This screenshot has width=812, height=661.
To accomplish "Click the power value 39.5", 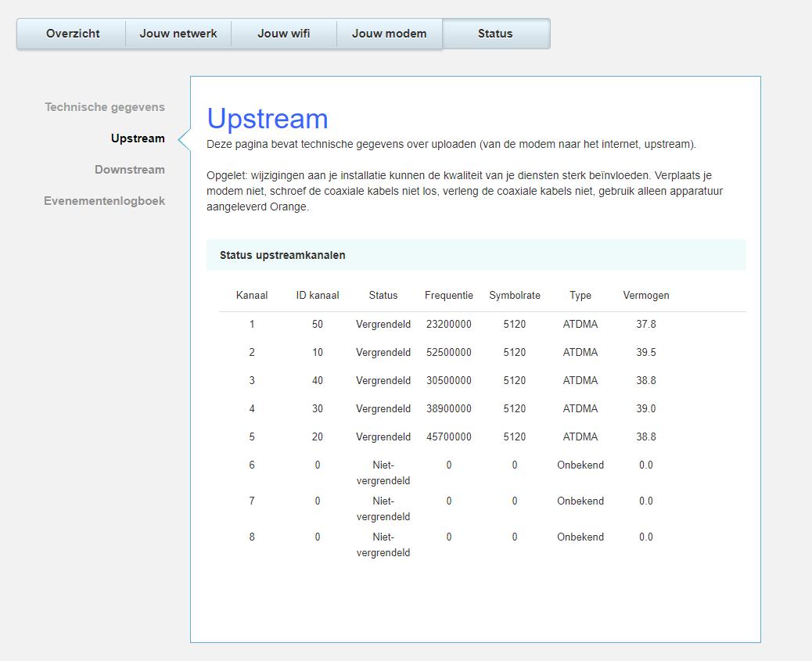I will click(646, 352).
